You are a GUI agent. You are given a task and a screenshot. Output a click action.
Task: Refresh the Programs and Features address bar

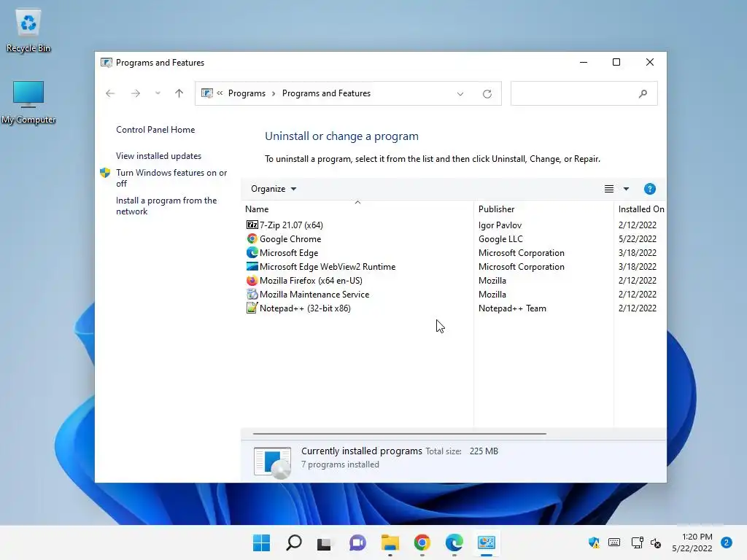[487, 94]
